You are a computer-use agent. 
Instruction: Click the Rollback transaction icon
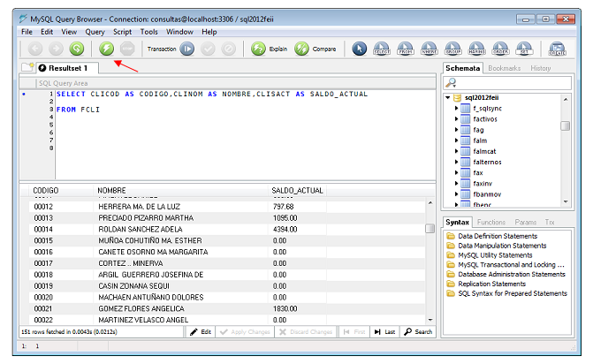pyautogui.click(x=228, y=49)
